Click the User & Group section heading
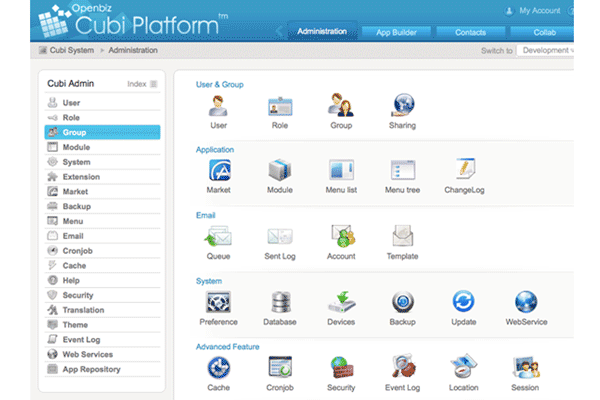 coord(220,85)
